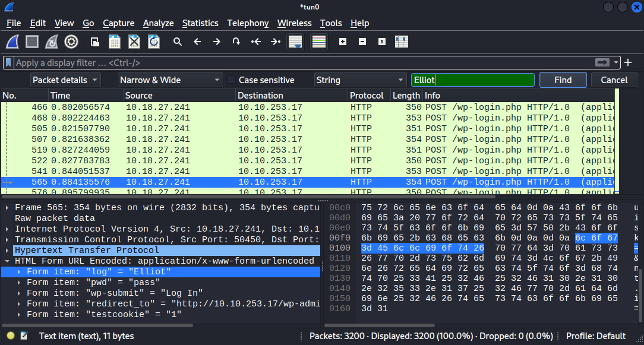
Task: Zoom in the main window text
Action: pos(343,42)
